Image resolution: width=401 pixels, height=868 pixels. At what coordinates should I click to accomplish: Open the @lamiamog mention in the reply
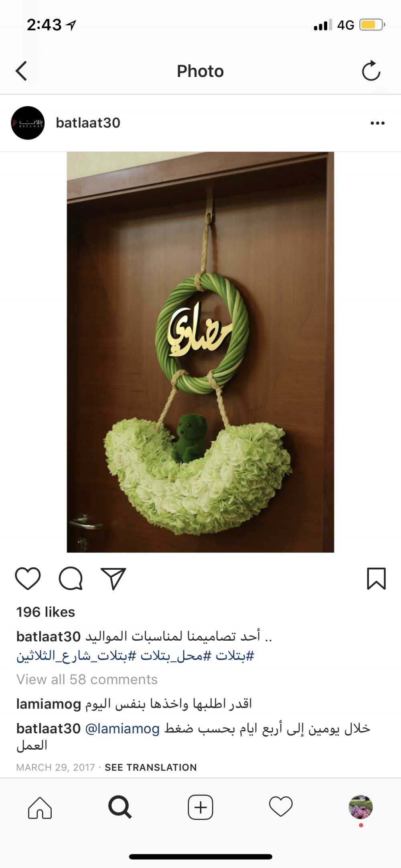(122, 728)
